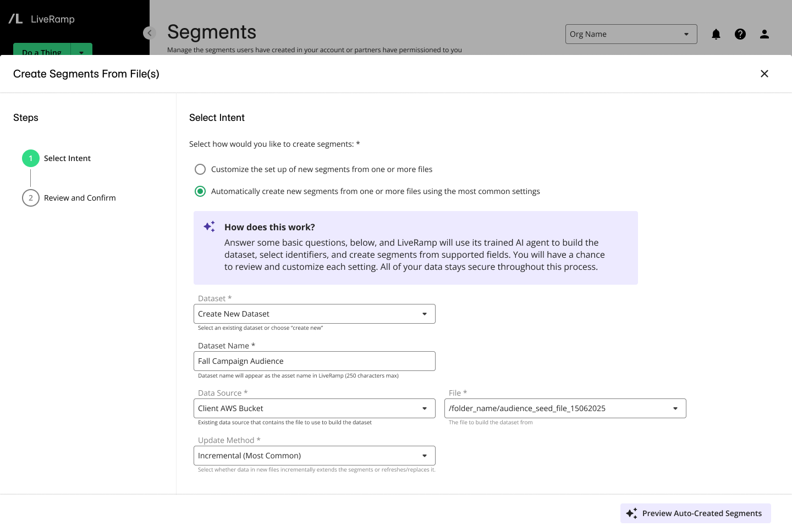Click the "Create Segments From File(s)" title
Image resolution: width=792 pixels, height=532 pixels.
tap(86, 74)
